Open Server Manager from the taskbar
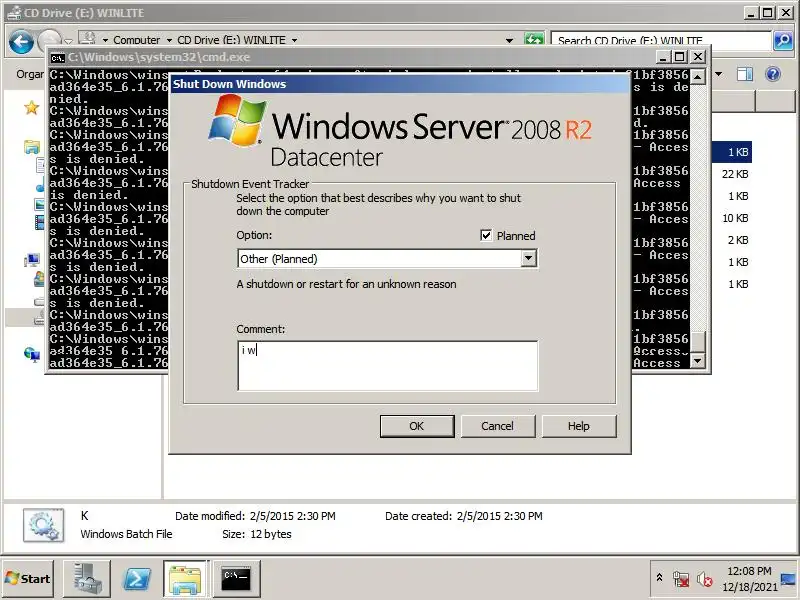 (x=87, y=579)
